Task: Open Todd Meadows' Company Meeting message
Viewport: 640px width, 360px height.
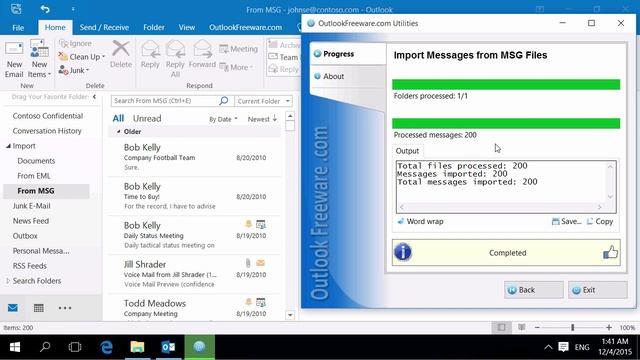Action: [195, 308]
